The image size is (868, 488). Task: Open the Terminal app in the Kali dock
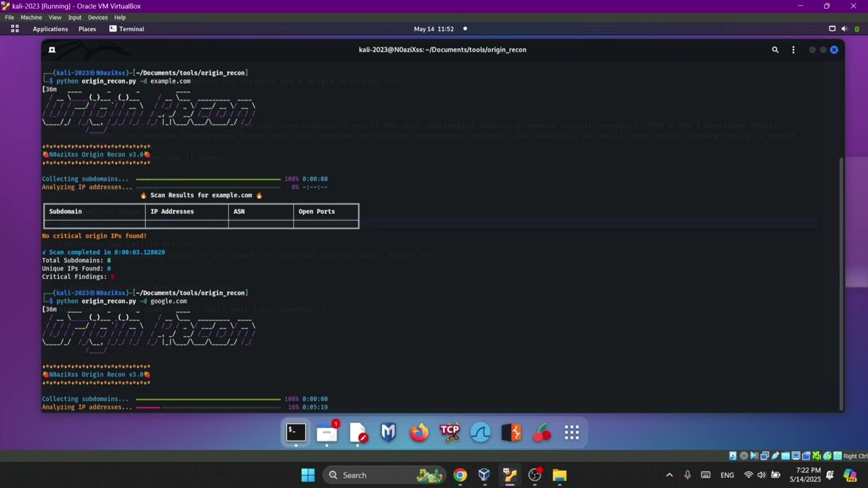click(296, 432)
